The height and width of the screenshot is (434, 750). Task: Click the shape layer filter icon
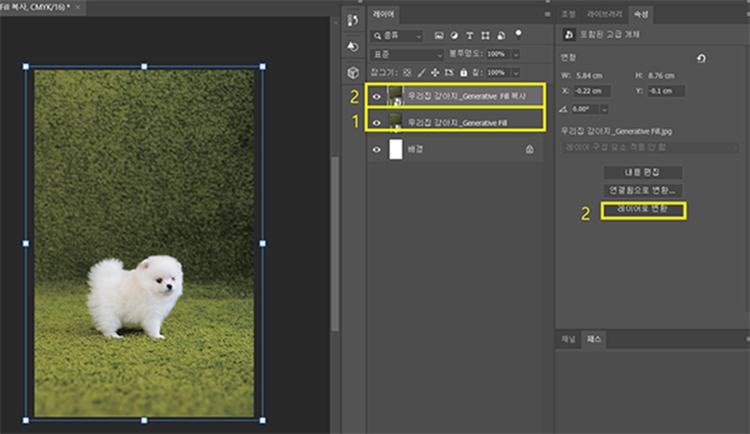pos(483,35)
